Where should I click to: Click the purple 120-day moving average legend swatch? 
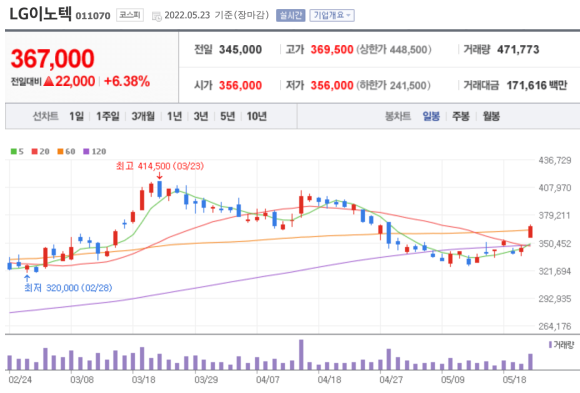[x=86, y=151]
